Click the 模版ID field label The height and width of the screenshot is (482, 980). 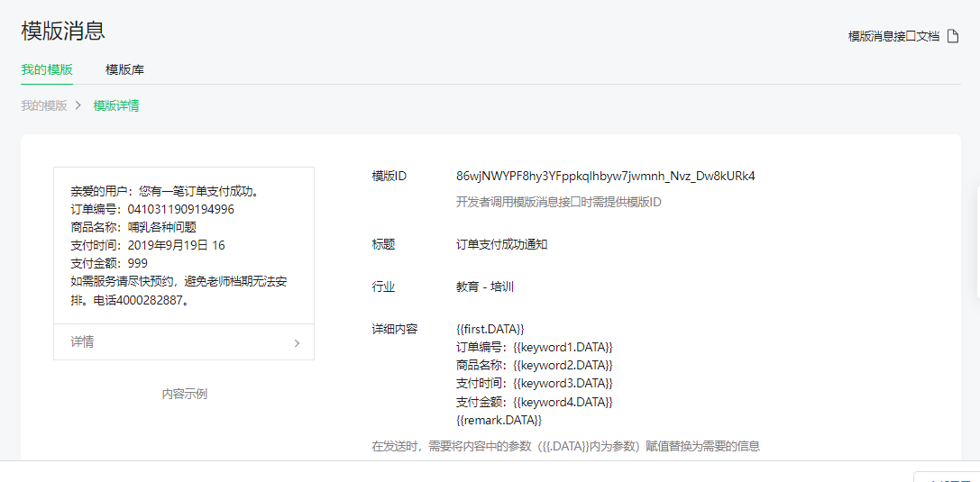click(x=389, y=176)
